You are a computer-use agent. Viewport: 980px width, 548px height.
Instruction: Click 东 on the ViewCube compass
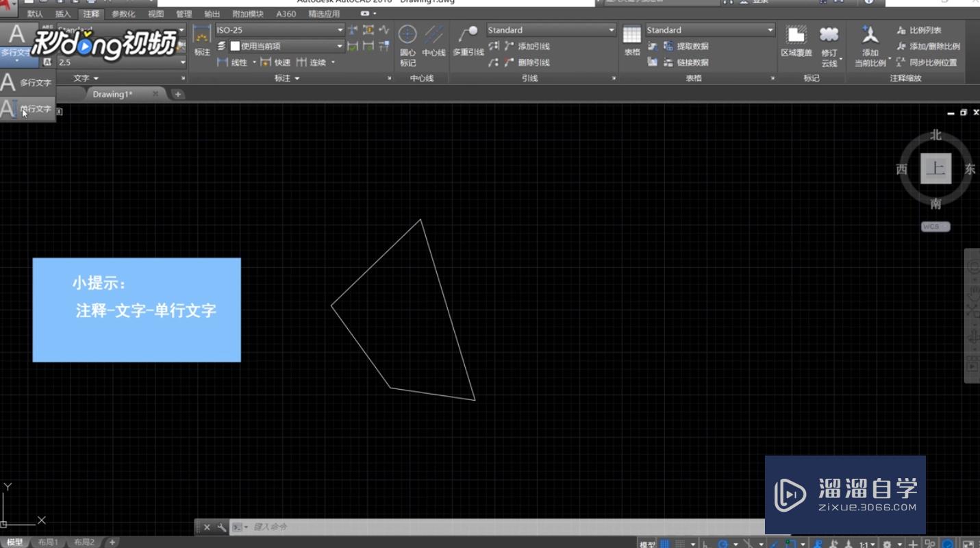click(x=970, y=169)
